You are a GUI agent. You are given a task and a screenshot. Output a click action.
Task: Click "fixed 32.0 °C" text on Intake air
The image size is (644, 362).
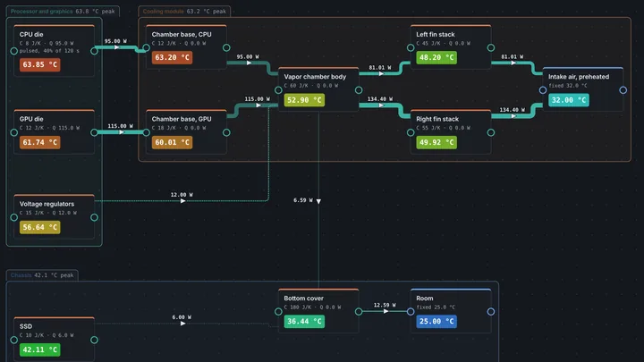pos(568,86)
